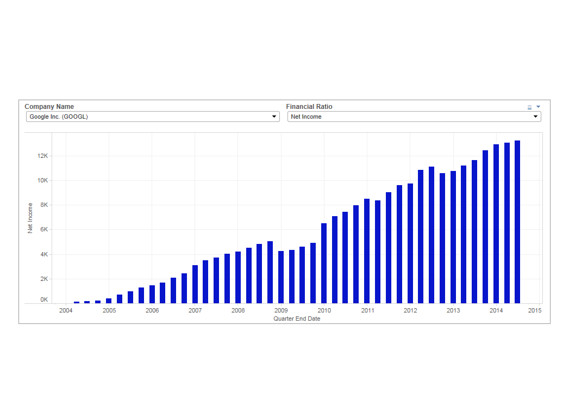This screenshot has height=398, width=569.
Task: Open the blue caret menu above Financial Ratio
Action: [538, 107]
